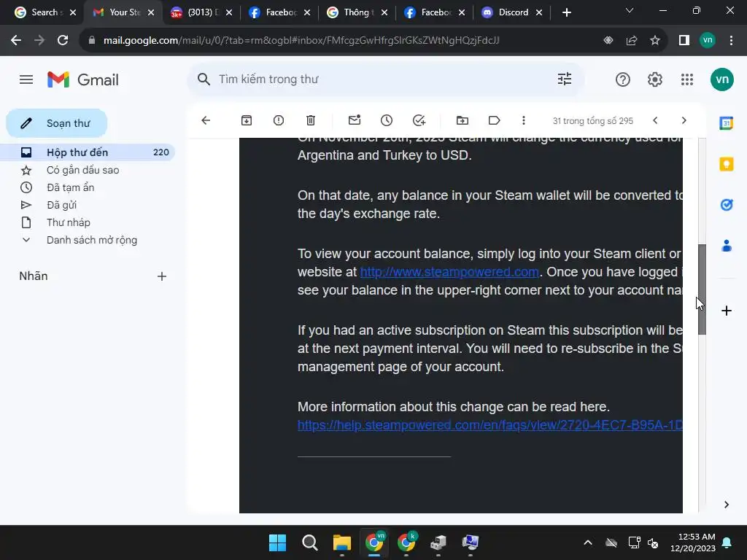Screen dimensions: 747x560
Task: Open the help.steampowered.com FAQ link
Action: click(x=489, y=425)
